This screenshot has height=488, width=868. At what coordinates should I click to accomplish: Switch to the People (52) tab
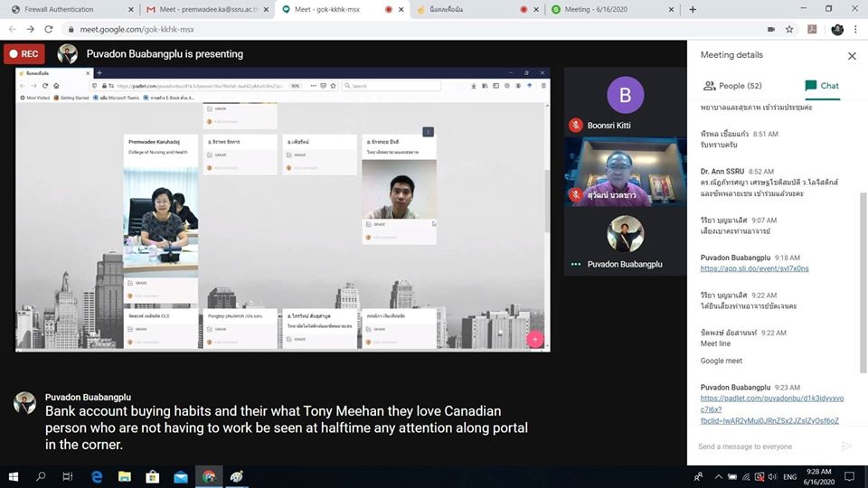point(731,86)
